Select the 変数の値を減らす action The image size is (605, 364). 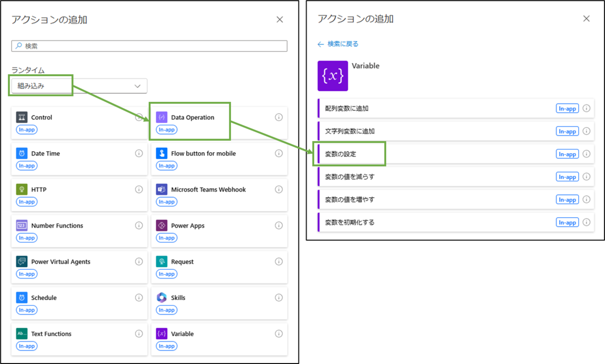coord(456,177)
